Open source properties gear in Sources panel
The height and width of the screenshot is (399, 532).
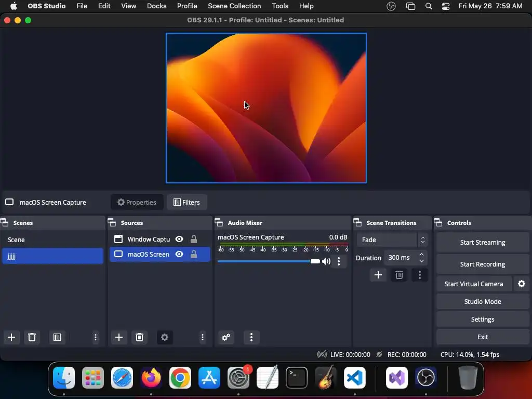(x=165, y=337)
